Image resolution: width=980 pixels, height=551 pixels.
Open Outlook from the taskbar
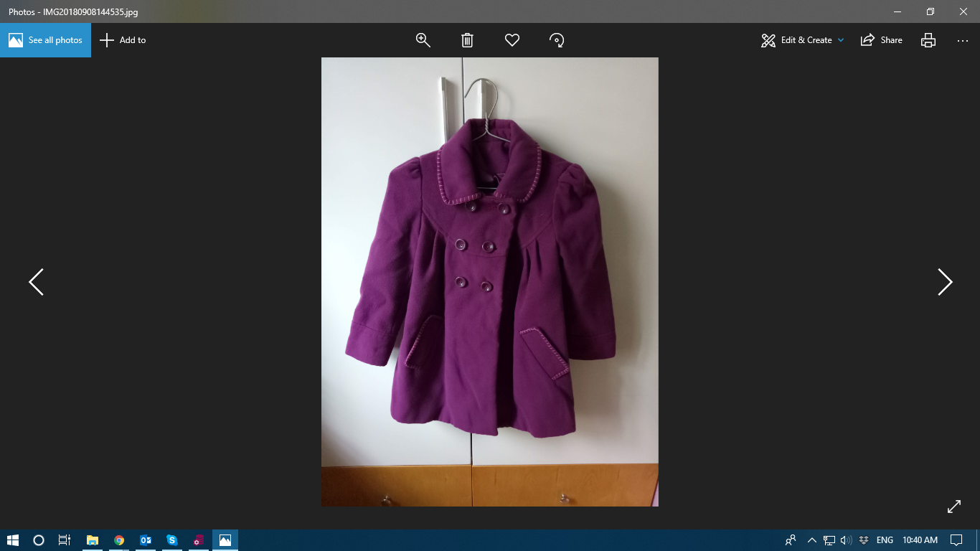click(146, 540)
